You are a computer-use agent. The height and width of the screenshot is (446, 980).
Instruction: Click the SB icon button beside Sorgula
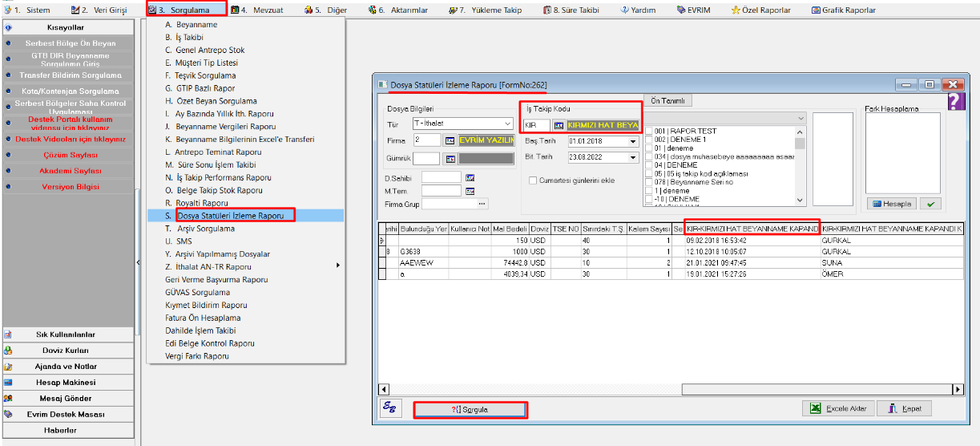tap(390, 407)
